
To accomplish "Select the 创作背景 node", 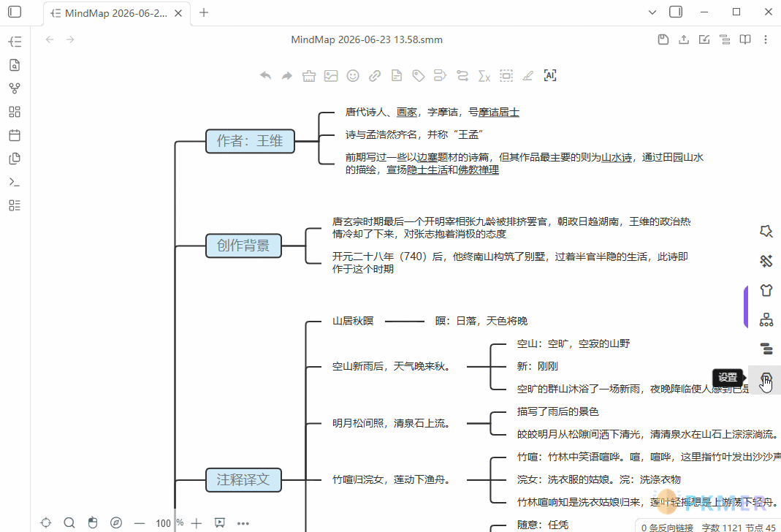I will click(x=243, y=246).
